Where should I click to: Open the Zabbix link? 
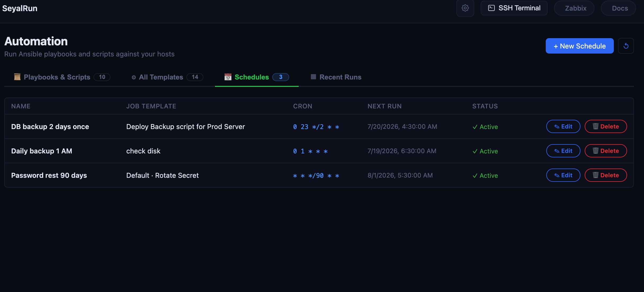pos(574,8)
